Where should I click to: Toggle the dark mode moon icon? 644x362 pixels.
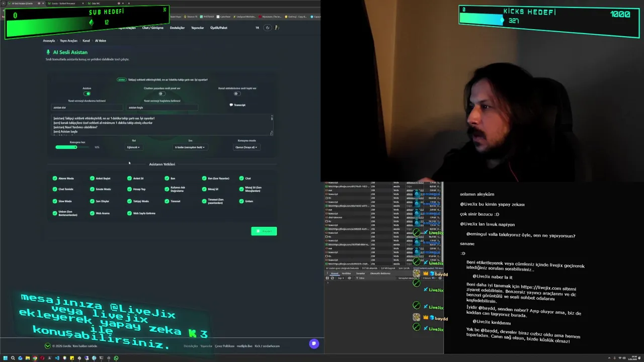268,28
